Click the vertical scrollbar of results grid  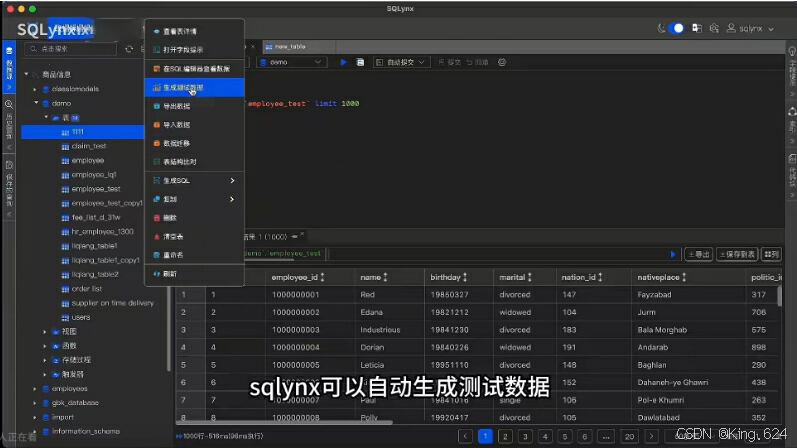pyautogui.click(x=779, y=296)
